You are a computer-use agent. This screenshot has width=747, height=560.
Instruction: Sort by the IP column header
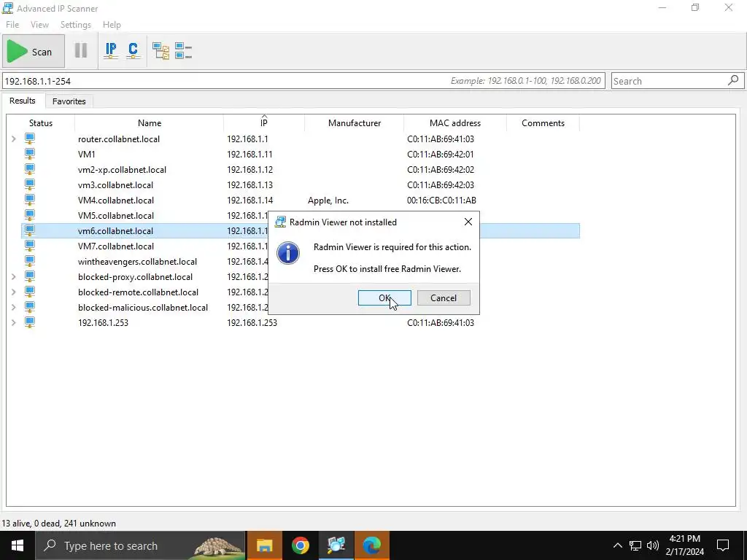pos(264,122)
